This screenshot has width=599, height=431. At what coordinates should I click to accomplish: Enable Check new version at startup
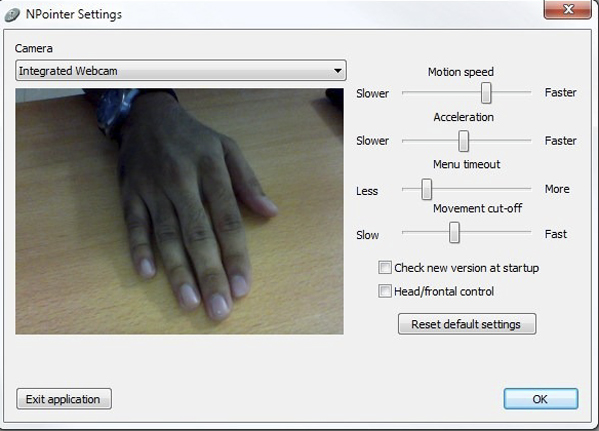tap(385, 267)
